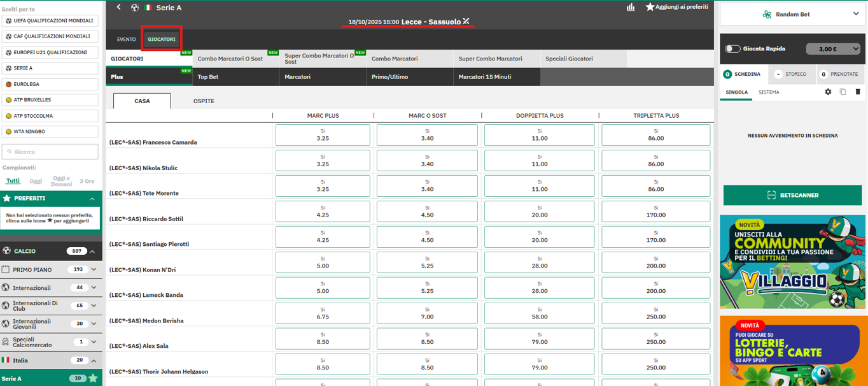Click the Betscanner button

[x=792, y=196]
